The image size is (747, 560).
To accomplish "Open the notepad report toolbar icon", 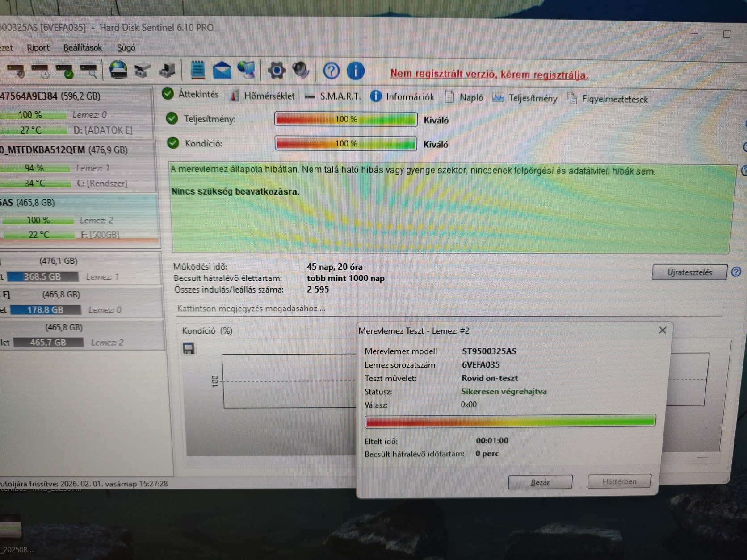I will click(x=197, y=70).
